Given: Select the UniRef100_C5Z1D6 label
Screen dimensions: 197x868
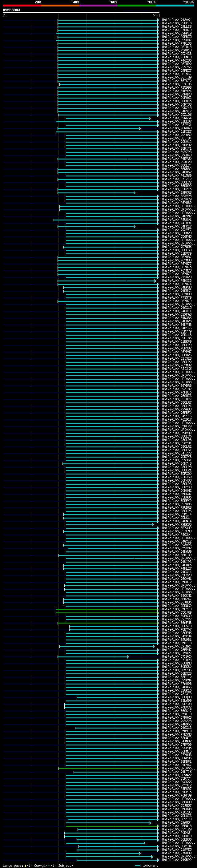Looking at the screenshot, I should point(177,115).
